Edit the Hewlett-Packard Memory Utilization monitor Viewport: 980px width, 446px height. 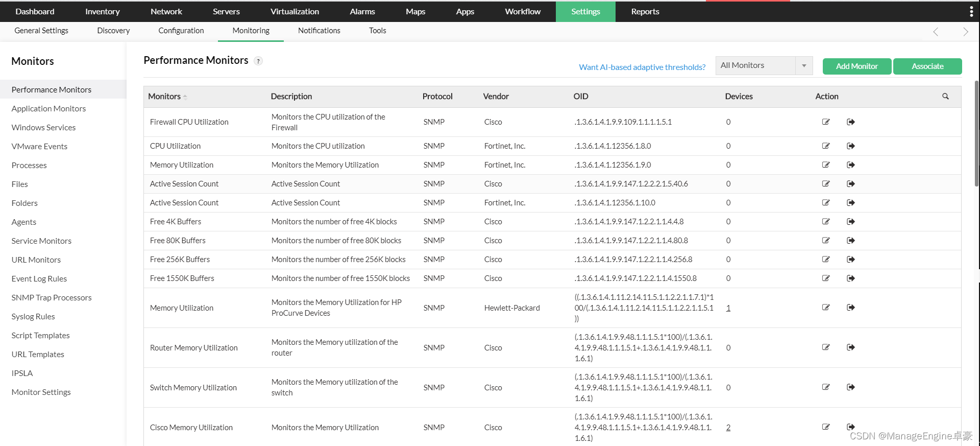click(826, 307)
